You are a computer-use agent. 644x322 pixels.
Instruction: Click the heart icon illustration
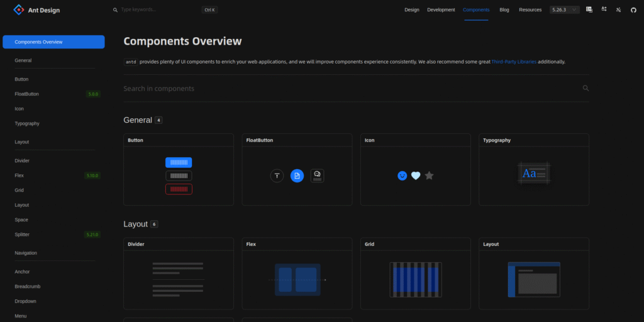(416, 176)
